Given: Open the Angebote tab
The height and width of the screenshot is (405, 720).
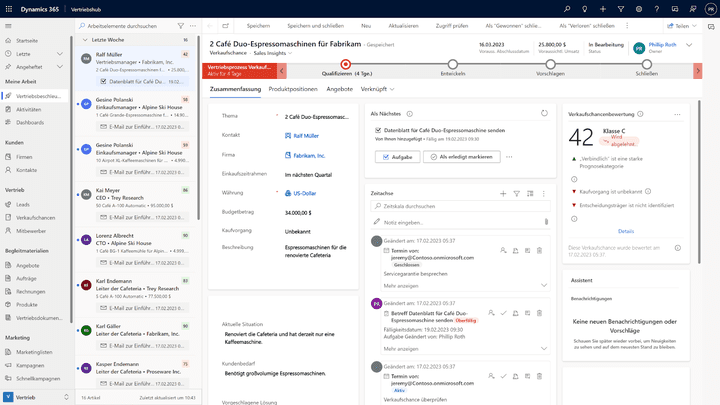Looking at the screenshot, I should click(340, 89).
